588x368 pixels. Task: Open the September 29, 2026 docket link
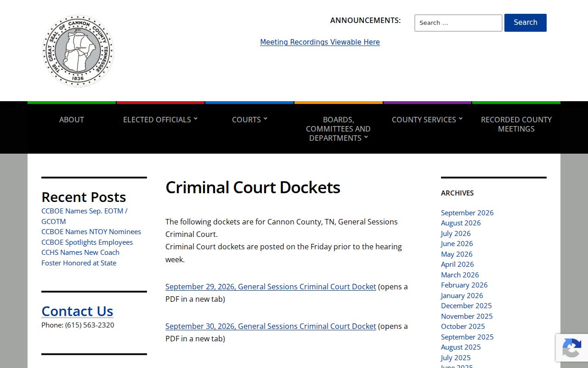click(x=271, y=287)
